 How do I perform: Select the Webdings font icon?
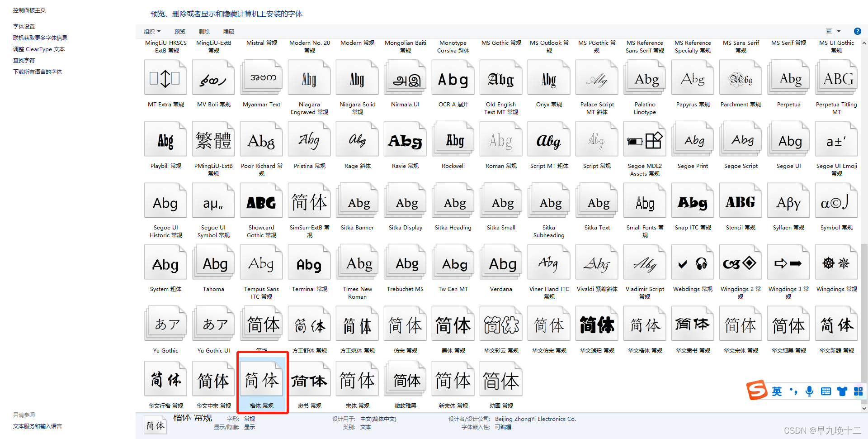coord(693,263)
